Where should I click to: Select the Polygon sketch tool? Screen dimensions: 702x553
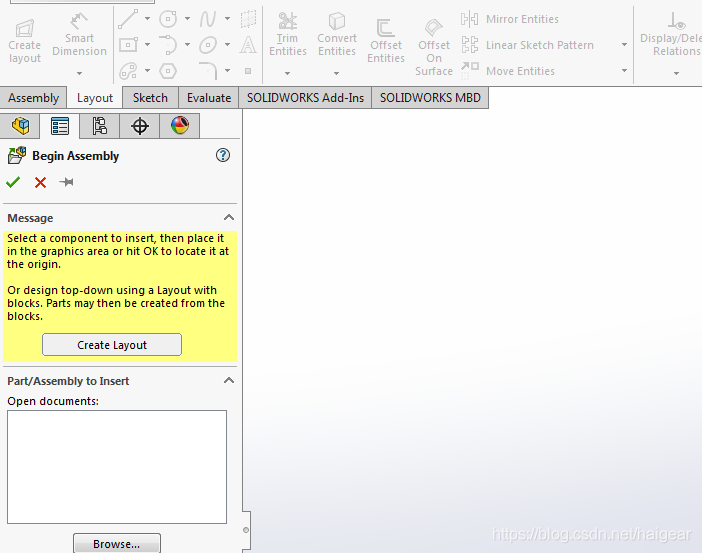168,71
